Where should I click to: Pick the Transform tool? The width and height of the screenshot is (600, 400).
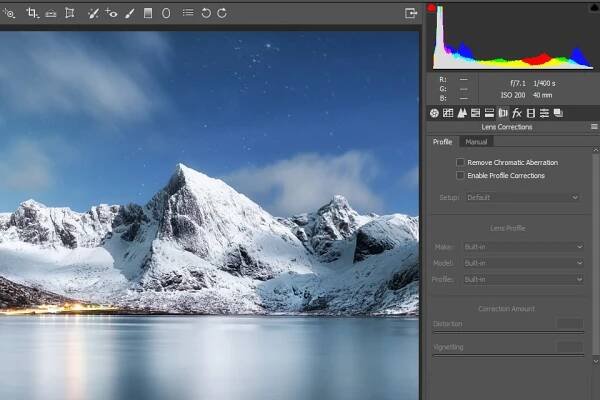[69, 13]
